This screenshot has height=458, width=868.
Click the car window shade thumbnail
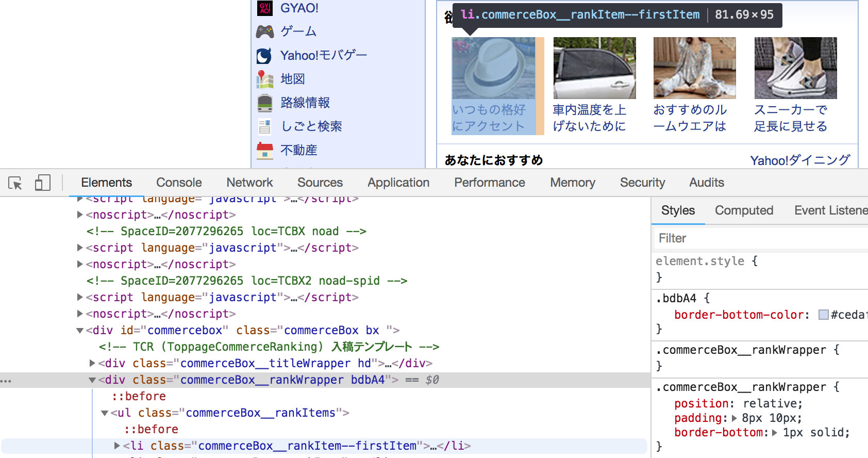coord(594,68)
